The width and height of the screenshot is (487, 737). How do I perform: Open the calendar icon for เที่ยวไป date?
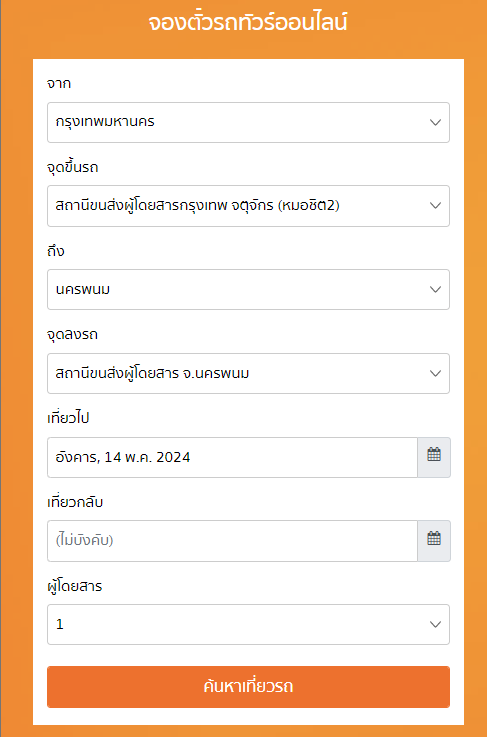tap(434, 457)
